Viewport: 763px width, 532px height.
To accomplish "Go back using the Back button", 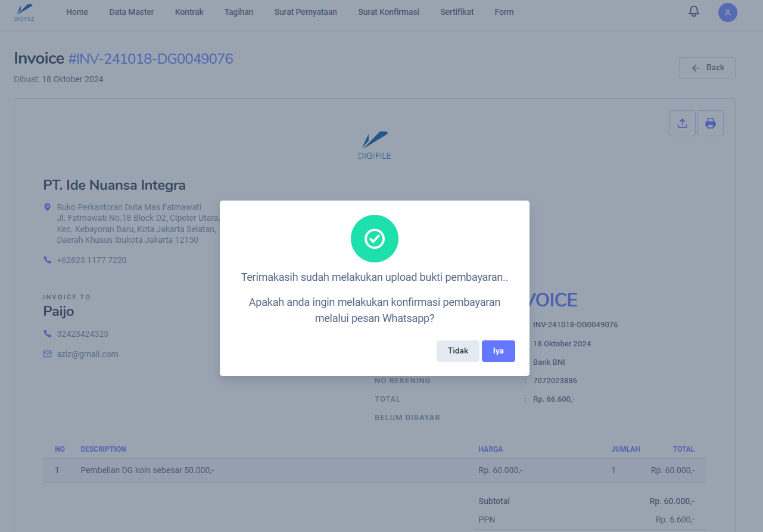I will [x=707, y=68].
